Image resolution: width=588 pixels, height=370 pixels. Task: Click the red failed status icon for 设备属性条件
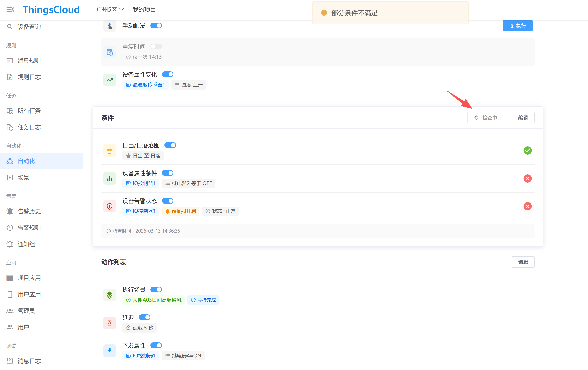click(527, 178)
